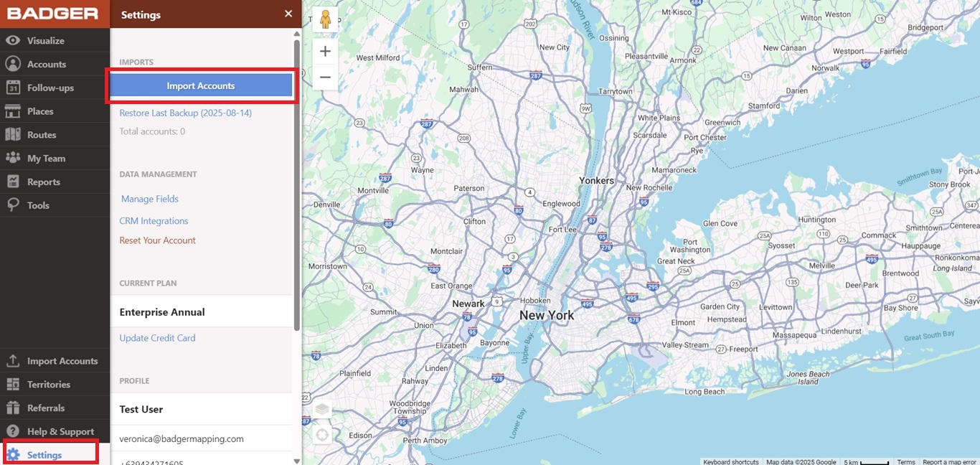The width and height of the screenshot is (980, 465).
Task: Close the Settings panel
Action: coord(288,14)
